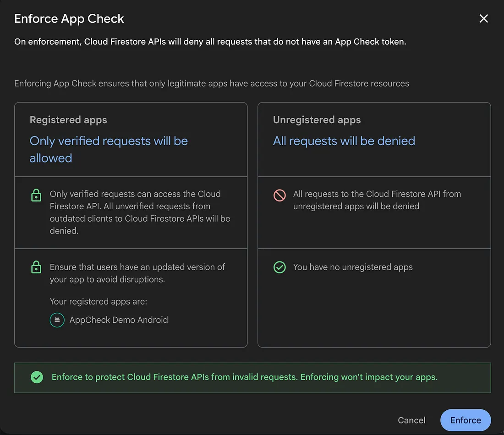Click the Enforce App Check title
Viewport: 504px width, 435px height.
point(69,19)
